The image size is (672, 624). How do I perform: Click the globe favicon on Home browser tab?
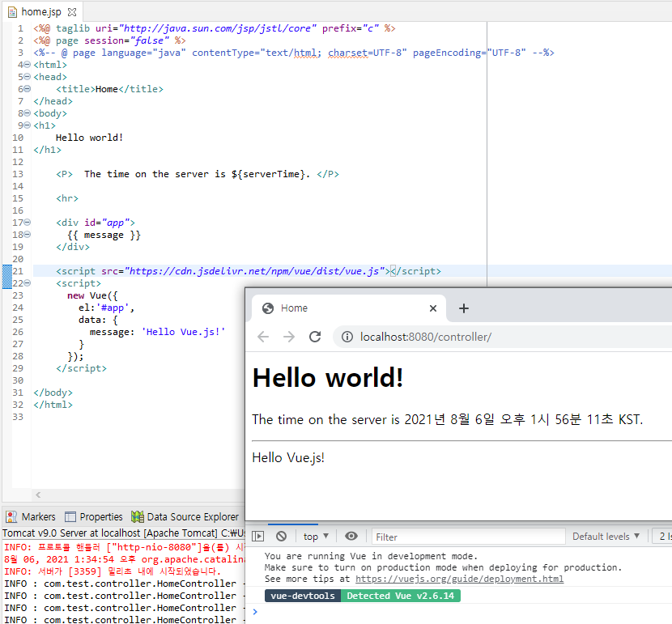point(268,308)
